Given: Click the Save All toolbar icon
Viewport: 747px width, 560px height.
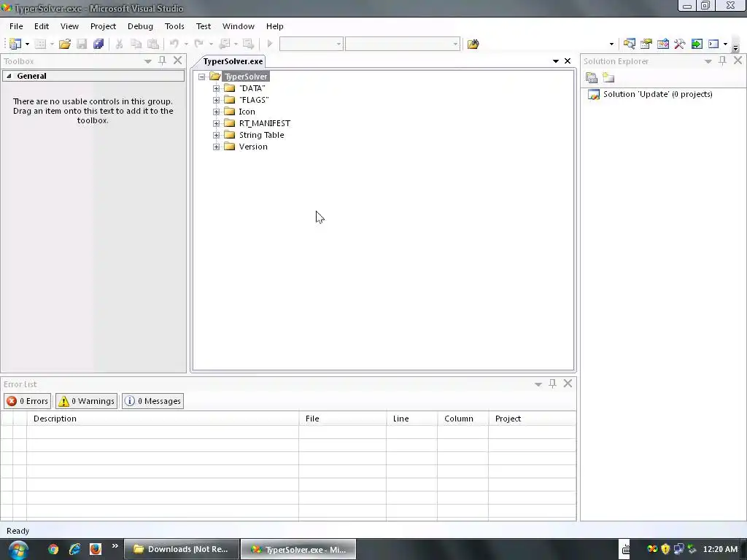Looking at the screenshot, I should (98, 44).
